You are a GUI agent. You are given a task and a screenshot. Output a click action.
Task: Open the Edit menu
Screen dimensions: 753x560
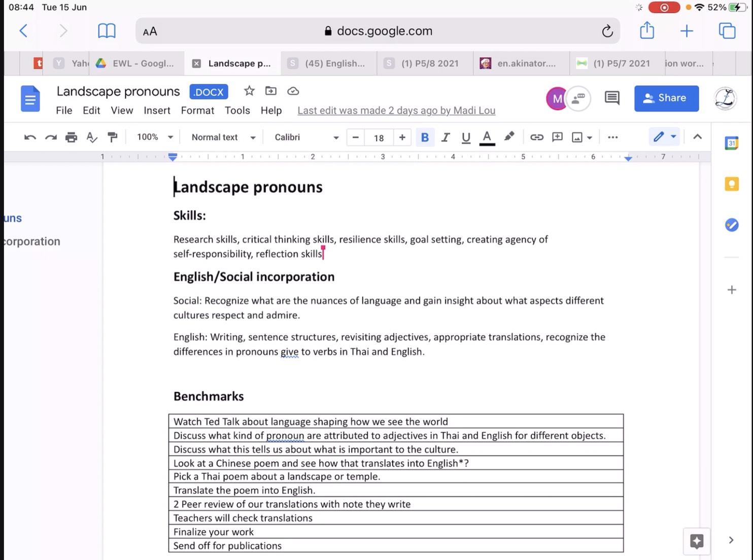91,111
